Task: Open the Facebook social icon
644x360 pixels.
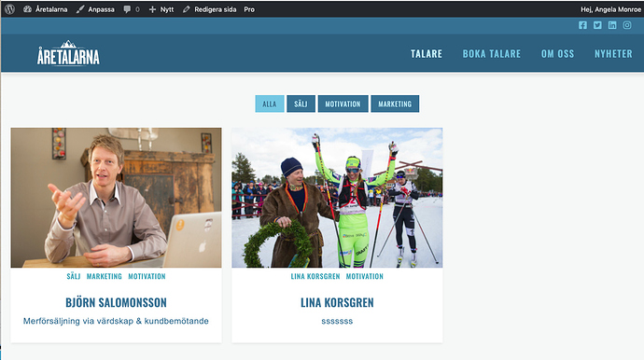Action: click(582, 25)
